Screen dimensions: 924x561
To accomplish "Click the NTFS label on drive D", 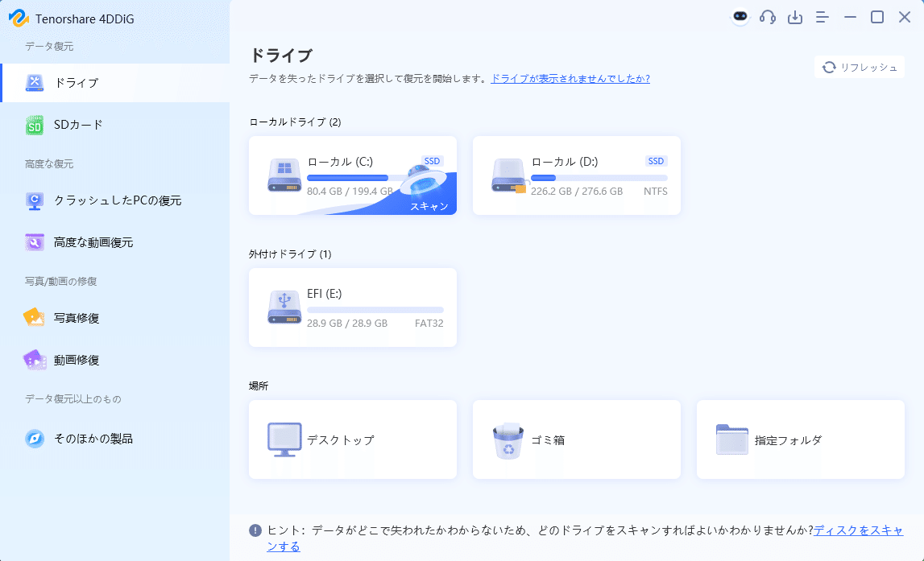I will (x=655, y=192).
